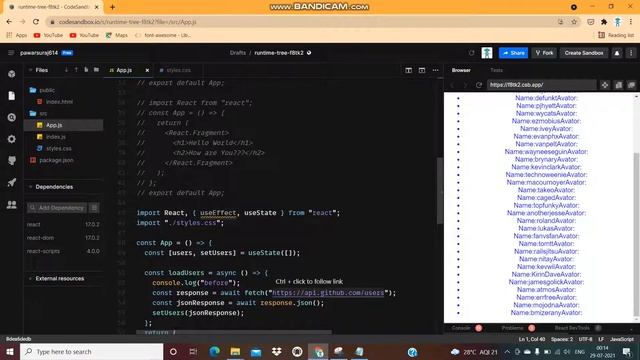Image resolution: width=640 pixels, height=360 pixels.
Task: Split the editor with the layout icon
Action: [x=409, y=70]
